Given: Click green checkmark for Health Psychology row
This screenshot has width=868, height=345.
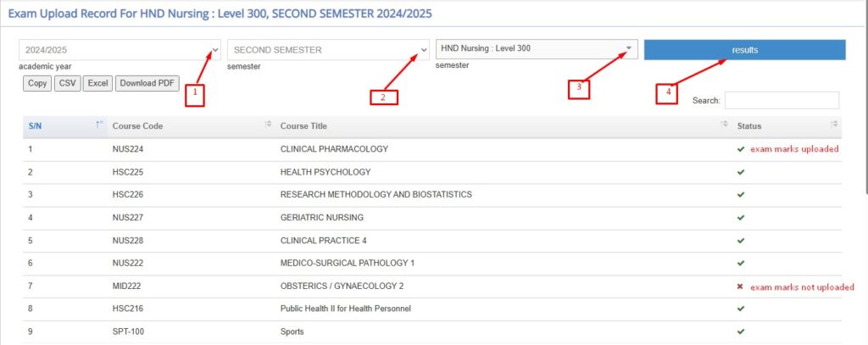Looking at the screenshot, I should [741, 172].
